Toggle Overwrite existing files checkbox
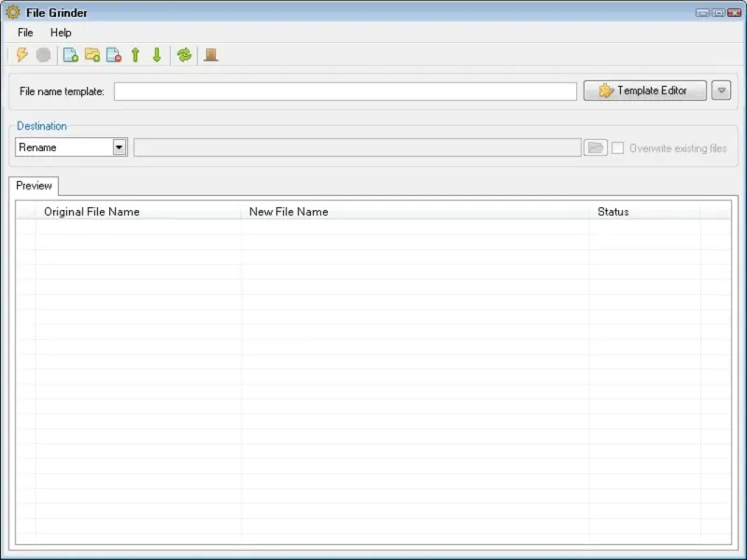 (x=617, y=148)
